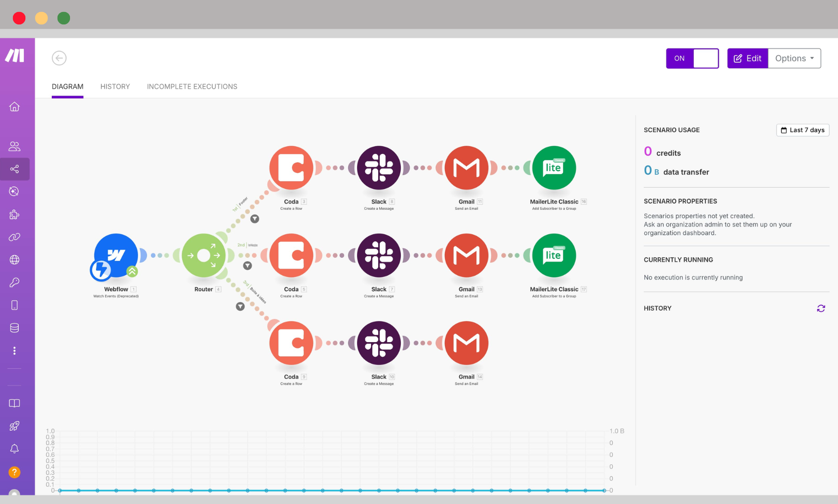The image size is (838, 504).
Task: Click the Edit button
Action: [747, 58]
